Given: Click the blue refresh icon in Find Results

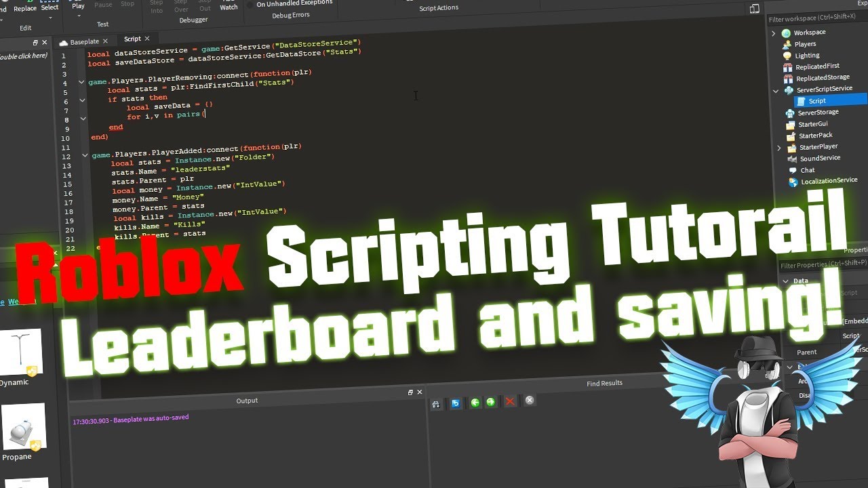Looking at the screenshot, I should click(x=456, y=403).
